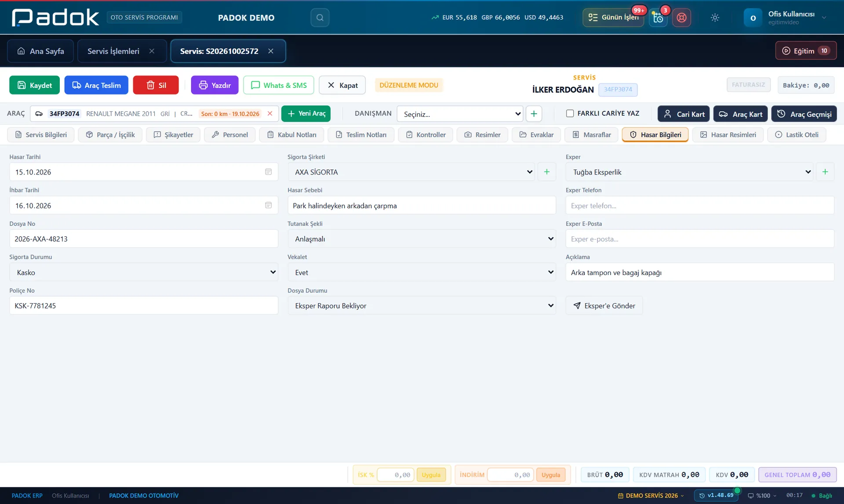844x504 pixels.
Task: Delete the service with Sil
Action: (x=156, y=85)
